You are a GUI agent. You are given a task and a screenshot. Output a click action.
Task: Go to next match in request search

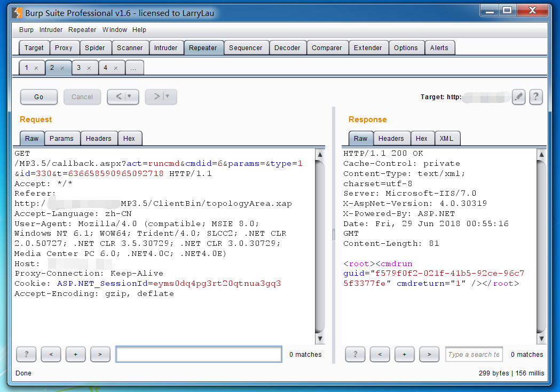pos(100,354)
